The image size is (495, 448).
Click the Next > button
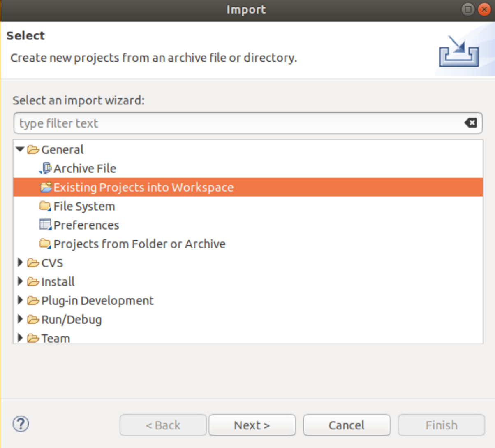(x=252, y=425)
